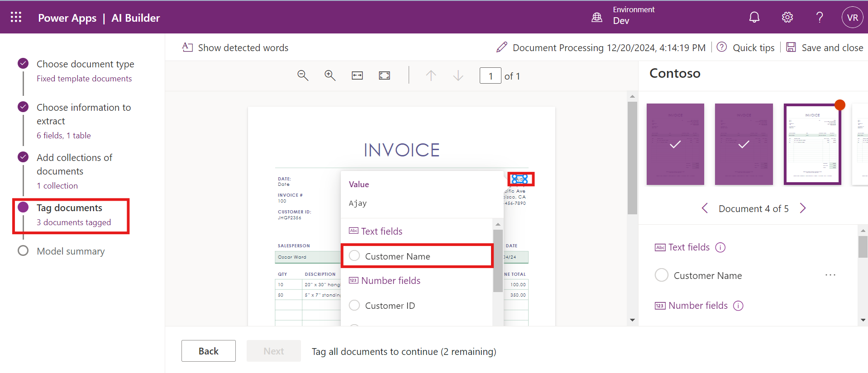Click Save and close
This screenshot has width=868, height=373.
(825, 47)
